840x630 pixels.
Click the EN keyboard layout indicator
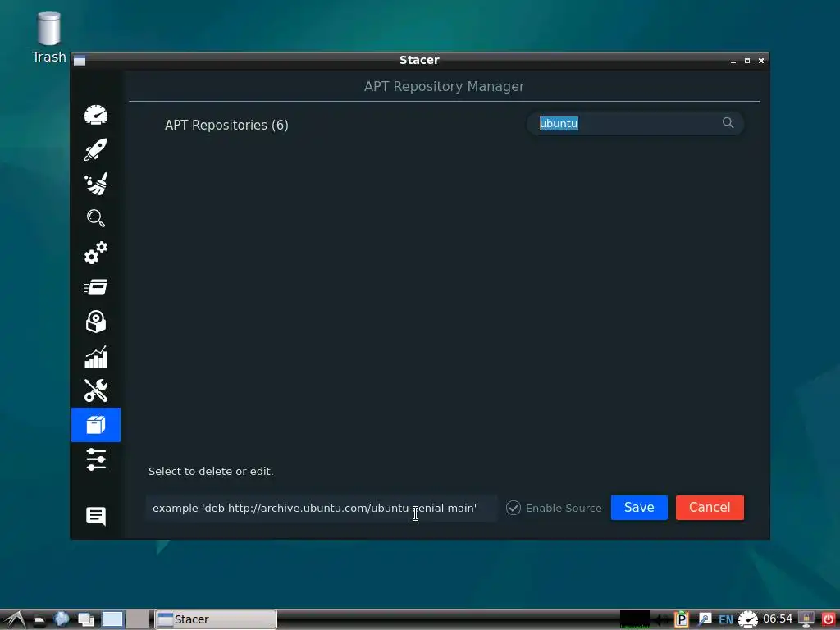point(726,620)
